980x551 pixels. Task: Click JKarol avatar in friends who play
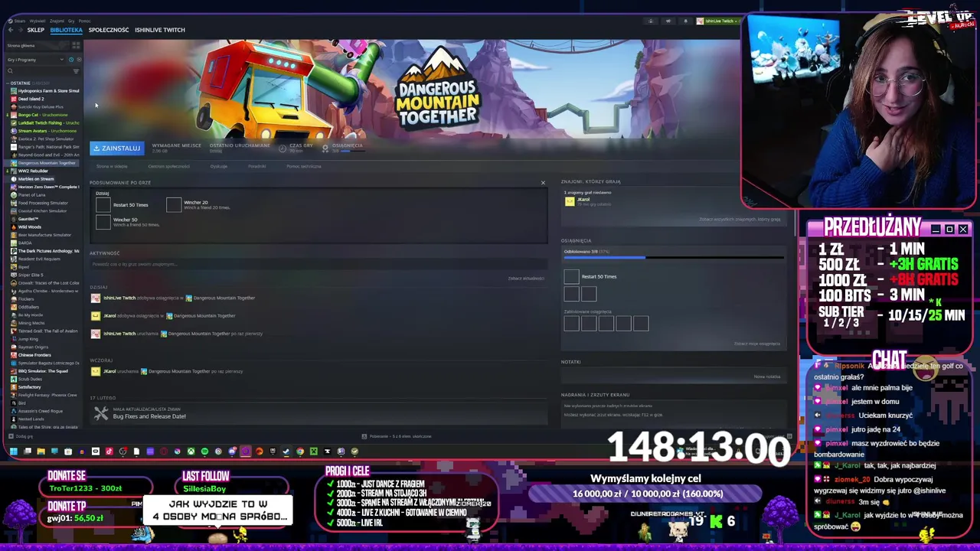point(570,201)
